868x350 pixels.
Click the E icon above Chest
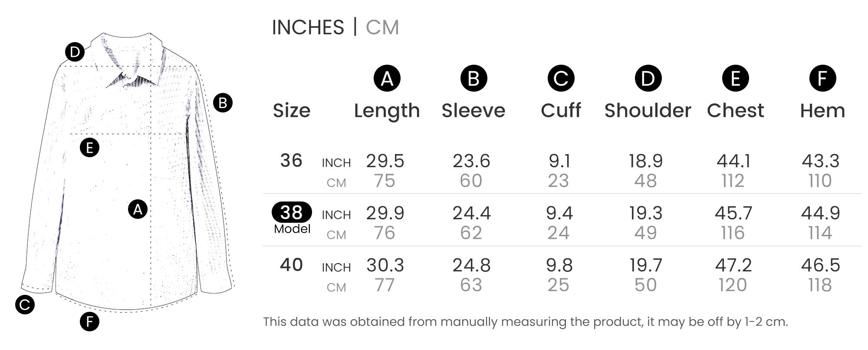tap(735, 79)
